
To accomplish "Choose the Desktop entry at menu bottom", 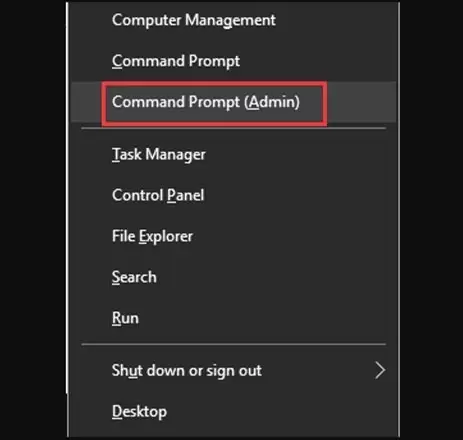I will click(233, 412).
